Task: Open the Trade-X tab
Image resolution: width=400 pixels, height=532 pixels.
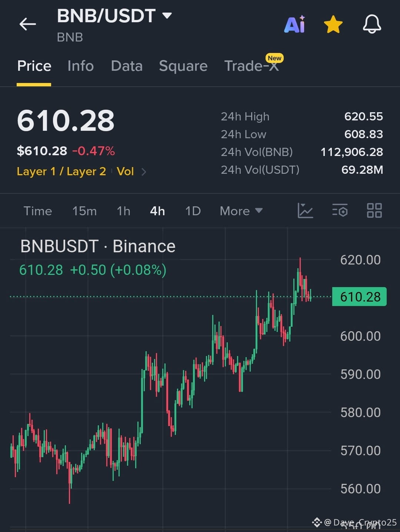Action: (251, 66)
